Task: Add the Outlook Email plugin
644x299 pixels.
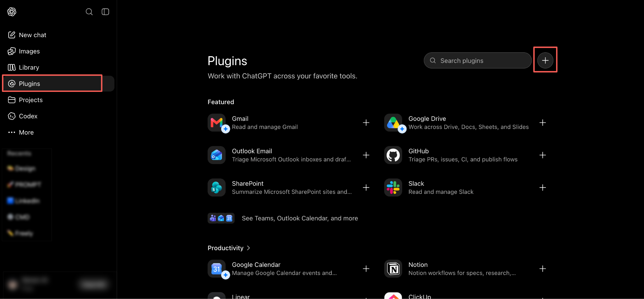Action: 366,155
